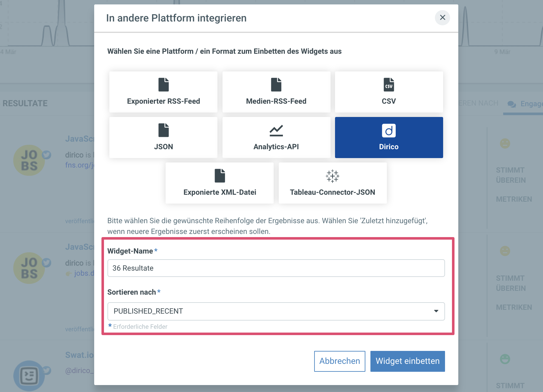The image size is (543, 392).
Task: Click the dropdown arrow of PUBLISHED_RECENT
Action: (436, 311)
